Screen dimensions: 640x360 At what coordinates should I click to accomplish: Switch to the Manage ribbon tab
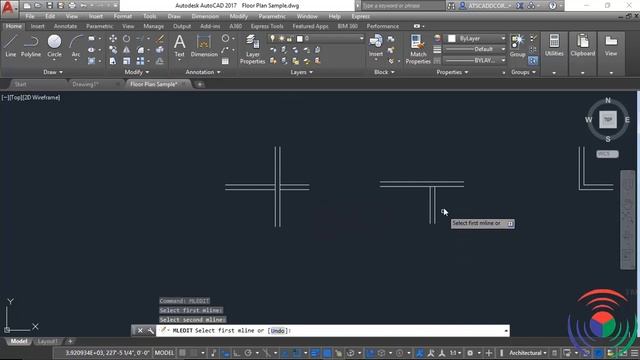[x=153, y=26]
